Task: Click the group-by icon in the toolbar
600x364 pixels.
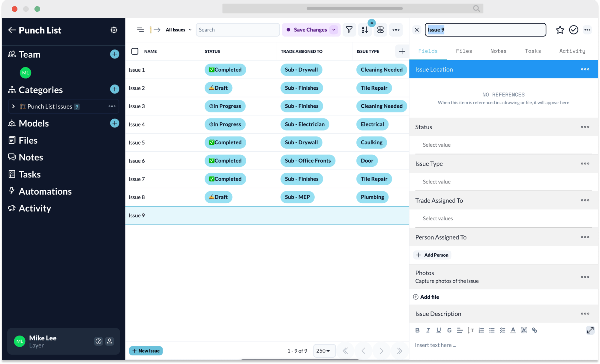Action: point(381,30)
